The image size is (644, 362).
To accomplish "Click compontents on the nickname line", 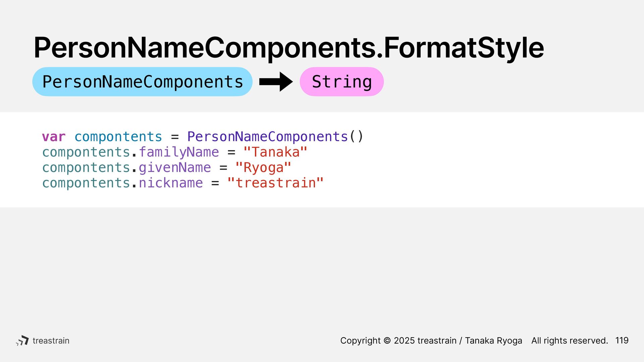I will pos(86,183).
